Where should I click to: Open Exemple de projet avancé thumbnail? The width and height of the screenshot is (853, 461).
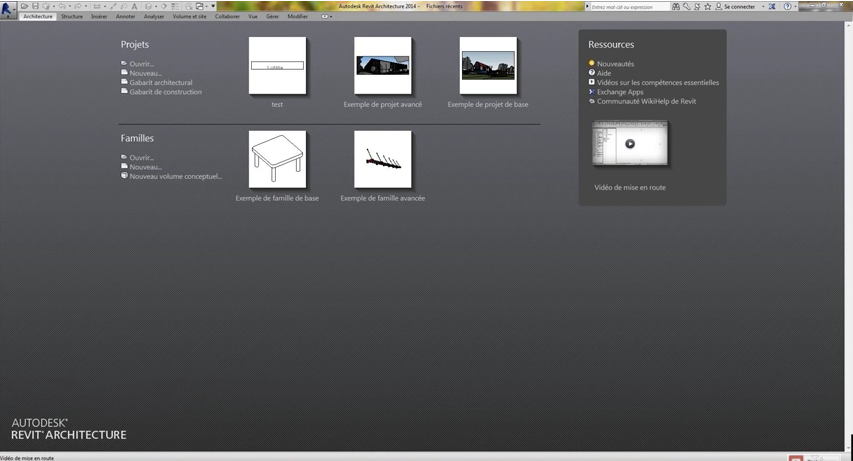383,66
